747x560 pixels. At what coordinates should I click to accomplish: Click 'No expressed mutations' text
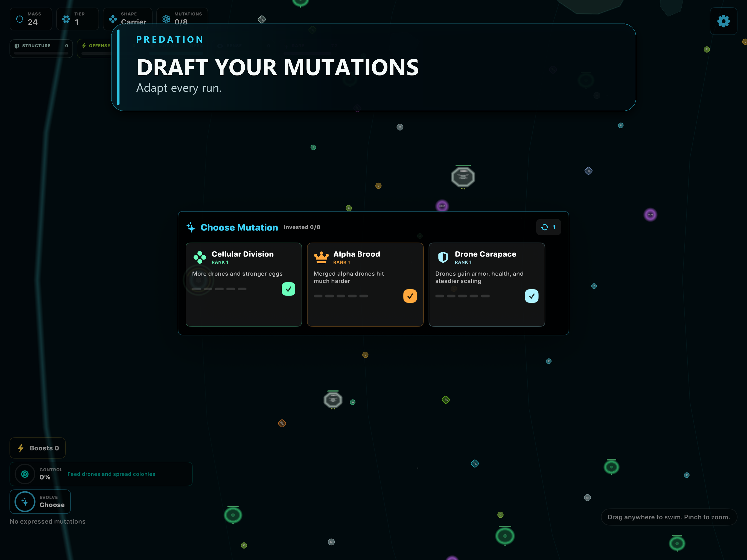click(48, 521)
